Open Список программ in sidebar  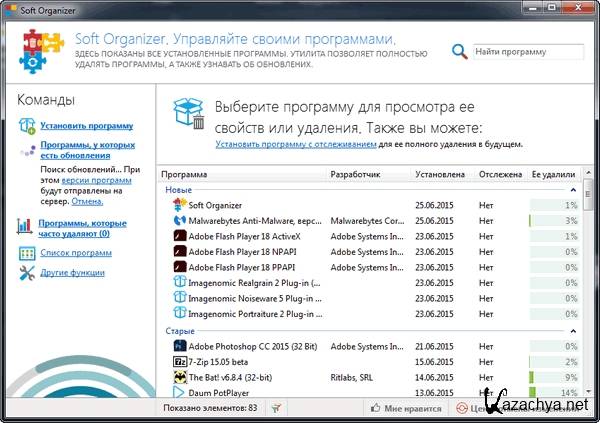point(76,253)
